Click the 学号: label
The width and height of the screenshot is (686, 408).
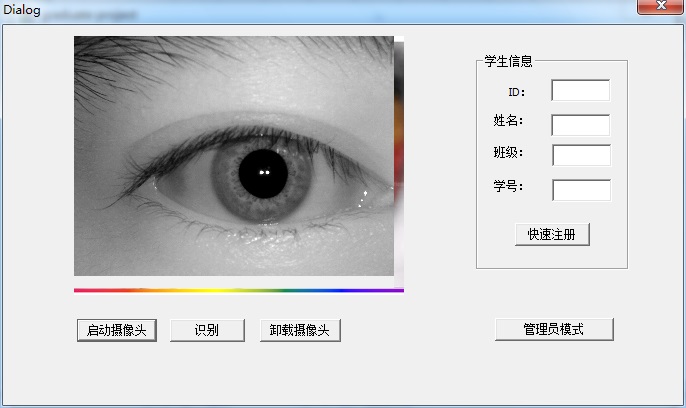coord(508,186)
